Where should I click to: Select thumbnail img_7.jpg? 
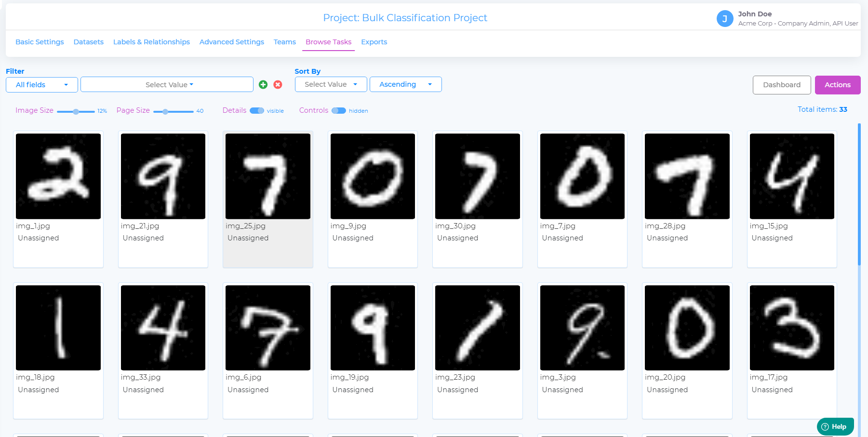coord(582,176)
